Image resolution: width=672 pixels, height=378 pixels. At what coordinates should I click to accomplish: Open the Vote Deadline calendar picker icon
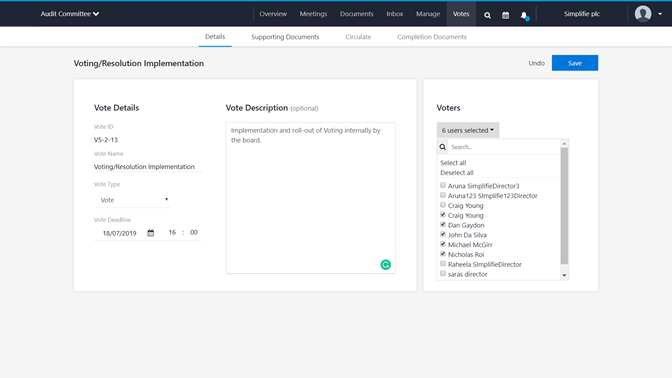[x=150, y=233]
